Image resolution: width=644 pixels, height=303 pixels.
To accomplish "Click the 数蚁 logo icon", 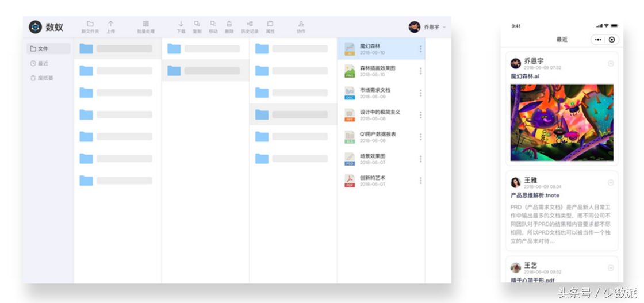I will (x=35, y=27).
